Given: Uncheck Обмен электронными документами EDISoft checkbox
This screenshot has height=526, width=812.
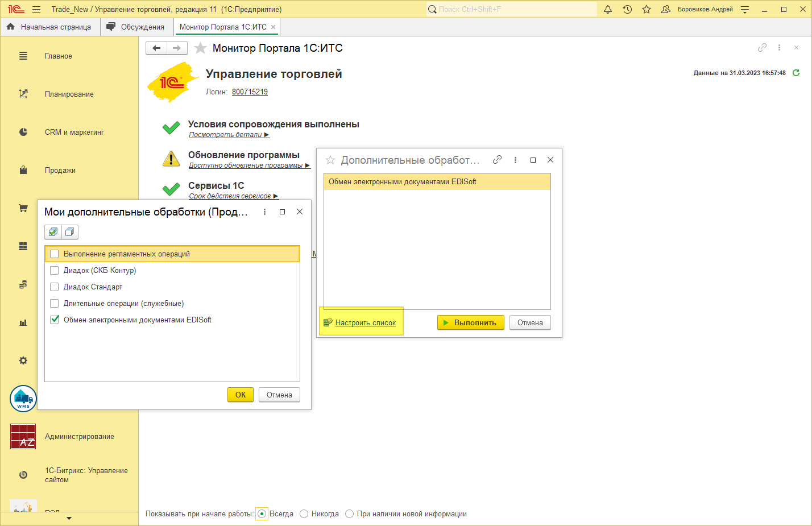Looking at the screenshot, I should click(55, 320).
